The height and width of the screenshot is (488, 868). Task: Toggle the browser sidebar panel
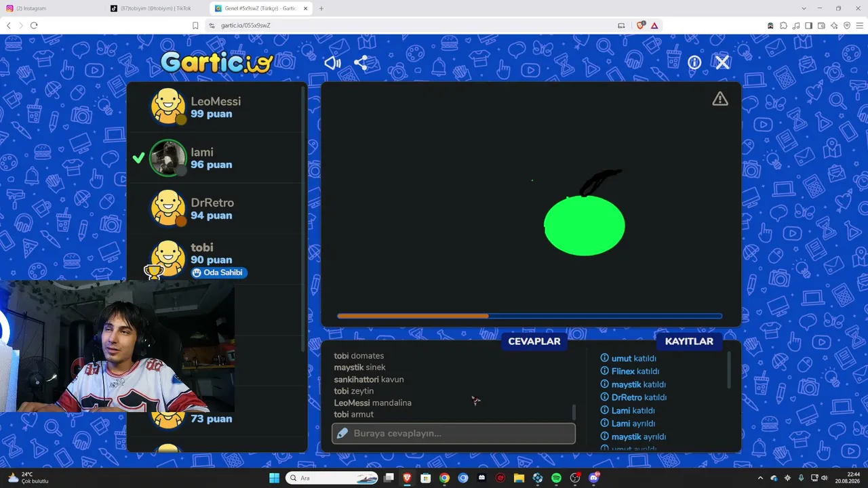[x=808, y=25]
